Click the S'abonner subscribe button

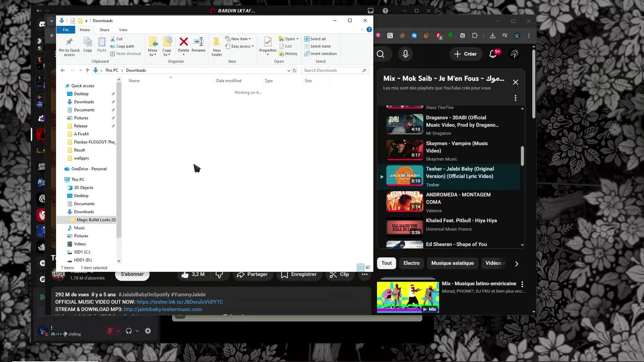pos(132,274)
